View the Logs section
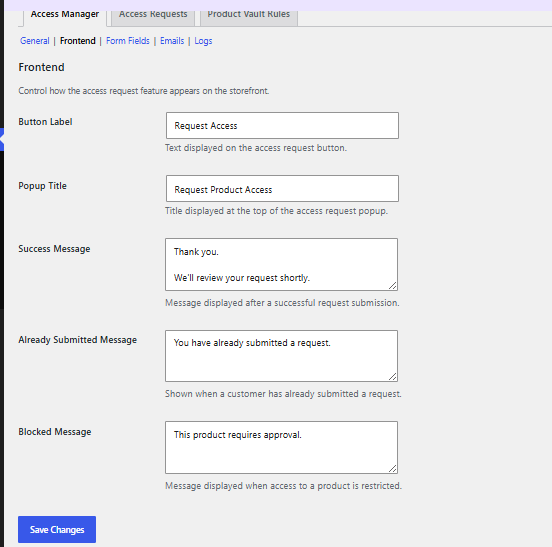 tap(203, 41)
